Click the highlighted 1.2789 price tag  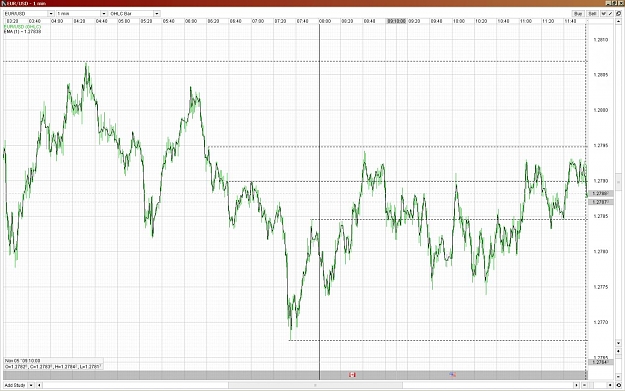(601, 193)
